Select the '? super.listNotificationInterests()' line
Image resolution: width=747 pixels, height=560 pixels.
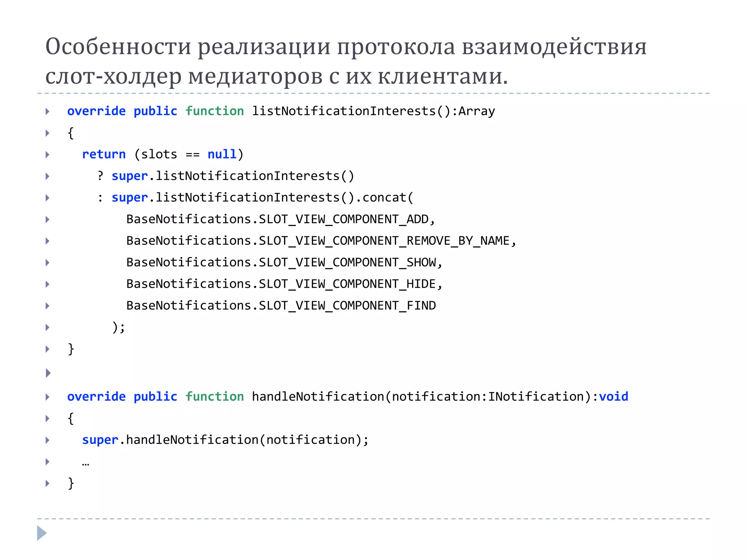(x=226, y=176)
